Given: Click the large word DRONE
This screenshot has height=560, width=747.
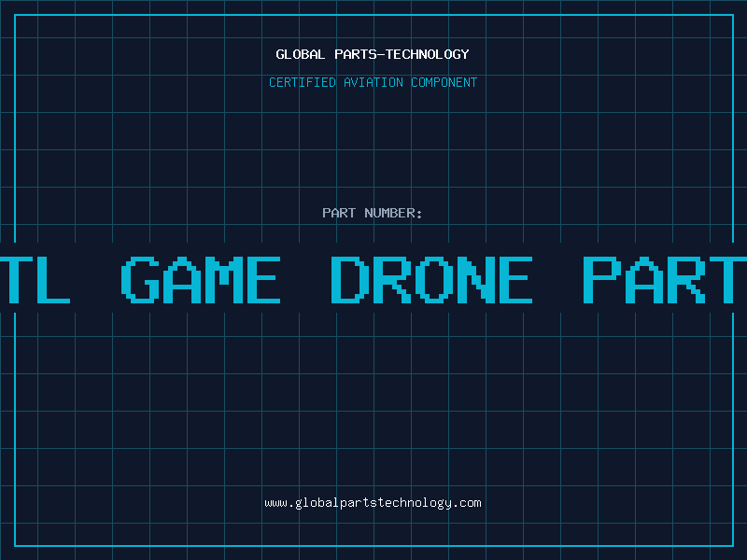Looking at the screenshot, I should [431, 279].
